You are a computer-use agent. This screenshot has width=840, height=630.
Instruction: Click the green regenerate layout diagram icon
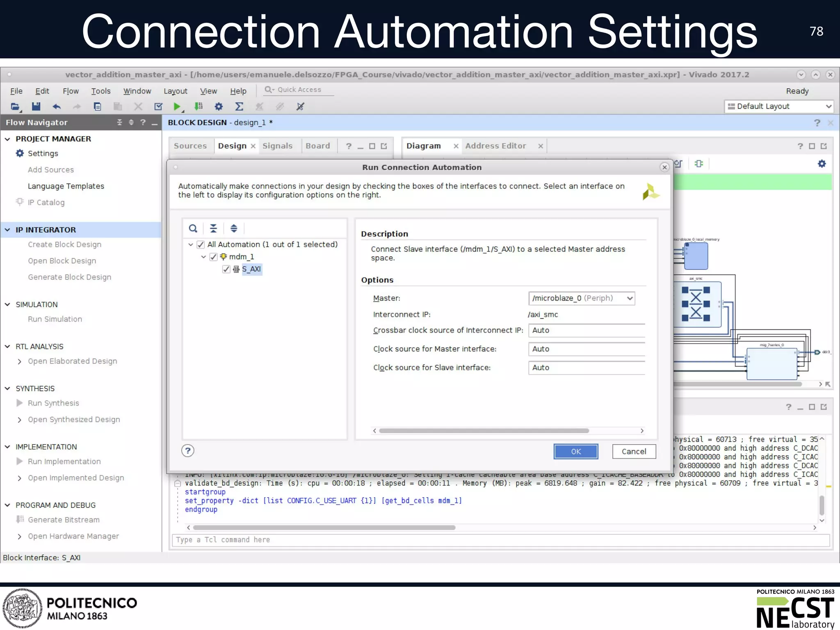click(x=699, y=164)
